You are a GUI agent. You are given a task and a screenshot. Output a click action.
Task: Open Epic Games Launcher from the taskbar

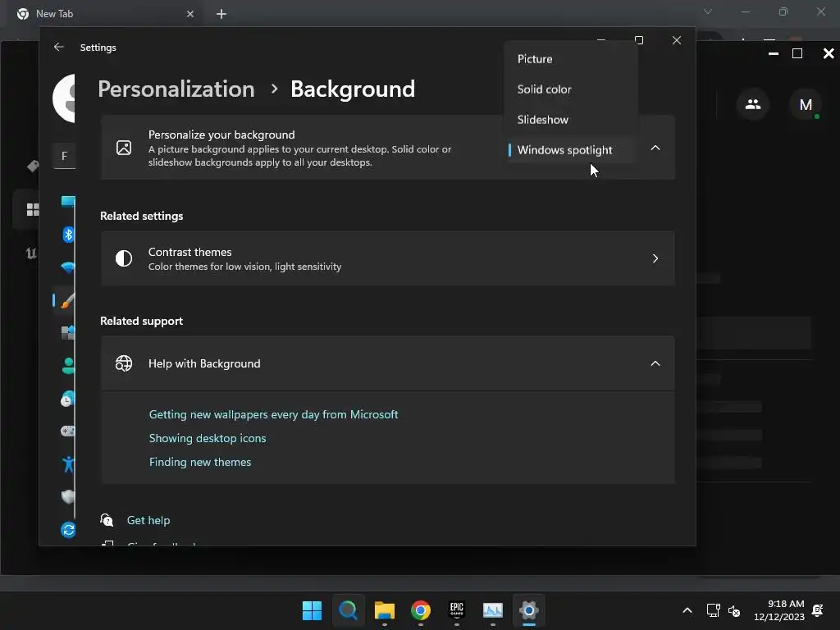coord(456,610)
